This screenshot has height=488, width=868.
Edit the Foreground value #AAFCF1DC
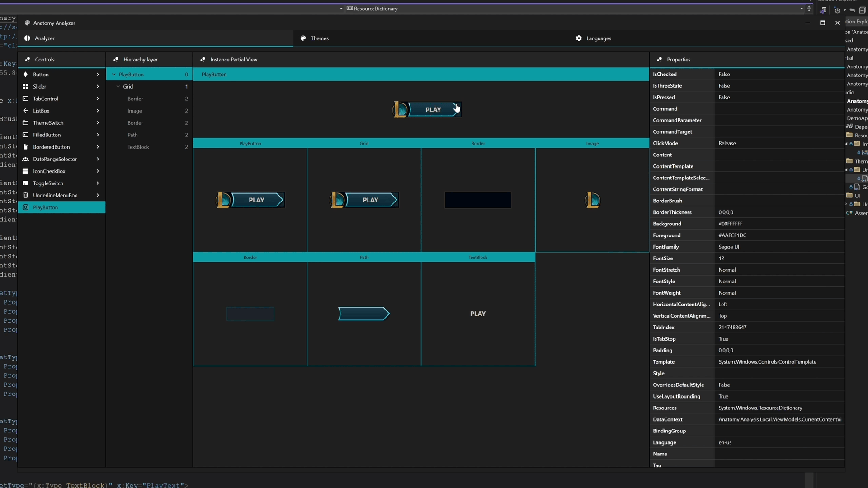(779, 235)
